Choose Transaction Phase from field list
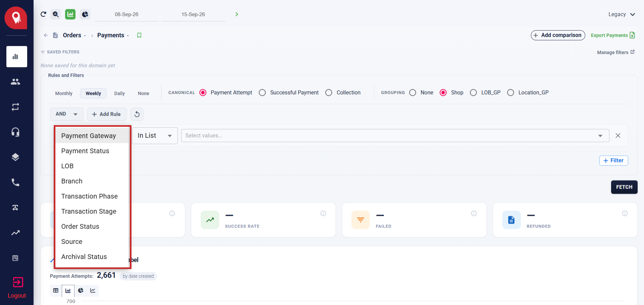This screenshot has height=305, width=644. point(92,196)
